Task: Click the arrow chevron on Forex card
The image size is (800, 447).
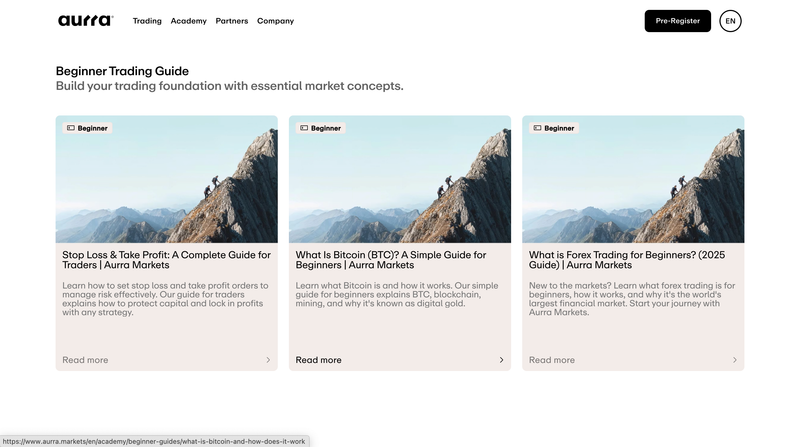Action: [x=735, y=360]
